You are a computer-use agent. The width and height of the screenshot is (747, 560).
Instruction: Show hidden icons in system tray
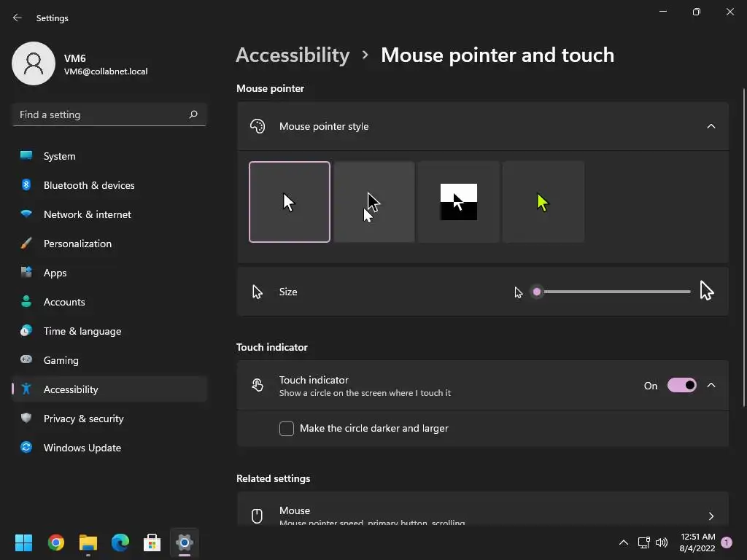pos(623,542)
